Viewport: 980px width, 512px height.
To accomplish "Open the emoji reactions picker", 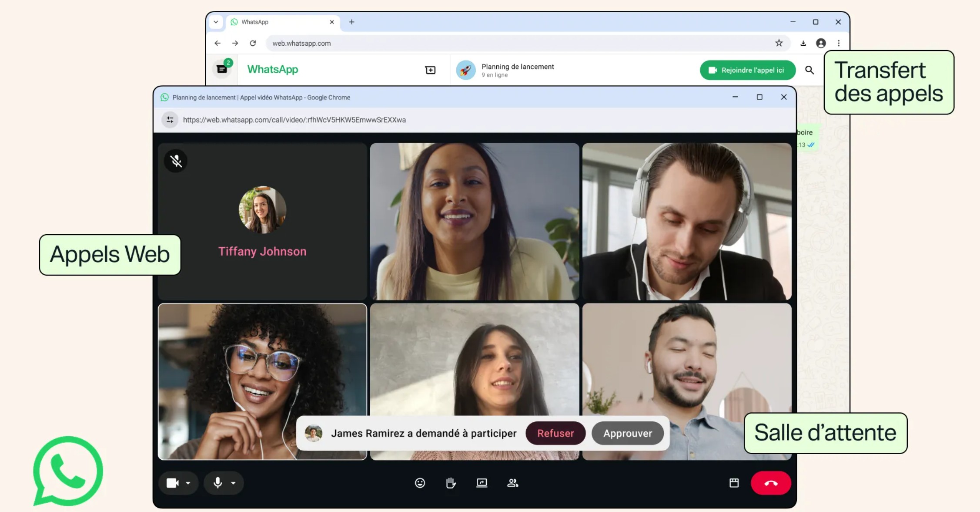I will [x=420, y=483].
